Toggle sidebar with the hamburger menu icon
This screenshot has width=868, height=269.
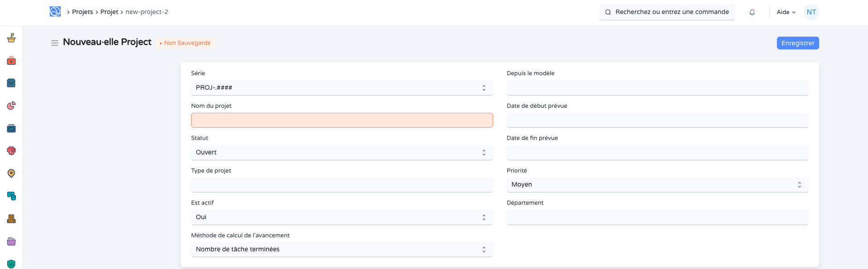coord(55,43)
